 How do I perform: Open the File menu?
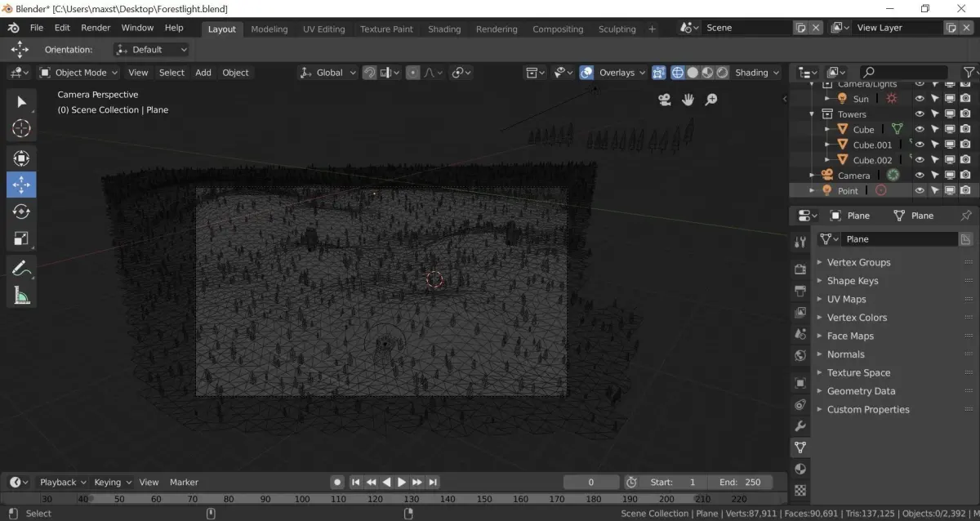tap(37, 28)
